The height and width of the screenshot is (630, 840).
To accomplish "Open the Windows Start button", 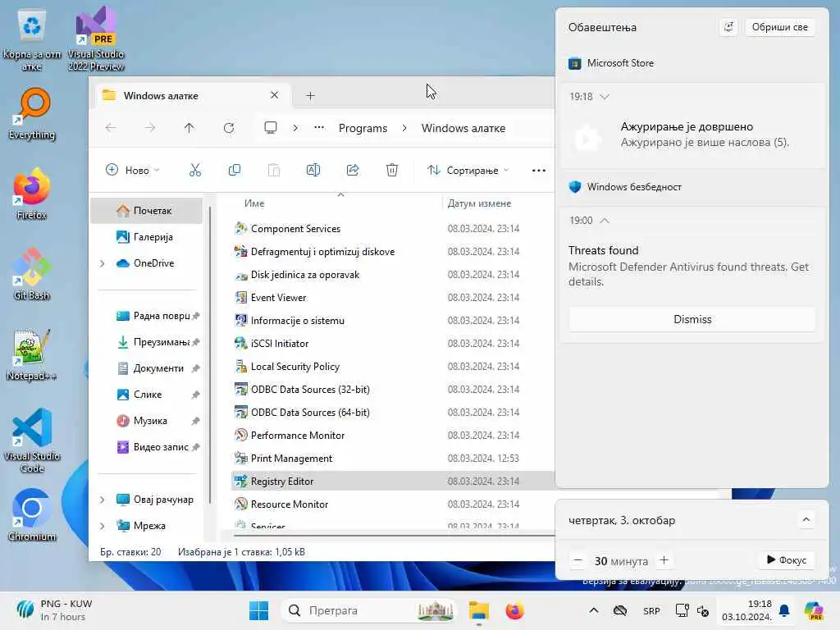I will [x=258, y=610].
